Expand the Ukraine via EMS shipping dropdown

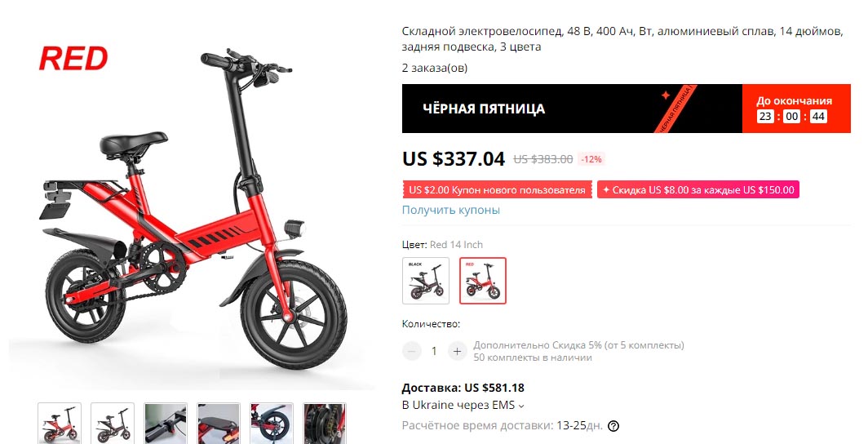click(x=463, y=406)
